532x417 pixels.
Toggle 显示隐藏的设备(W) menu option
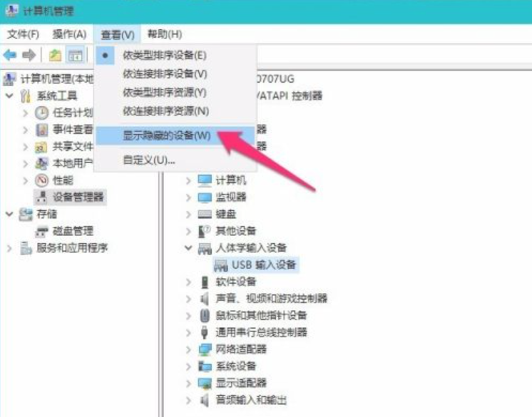click(167, 135)
